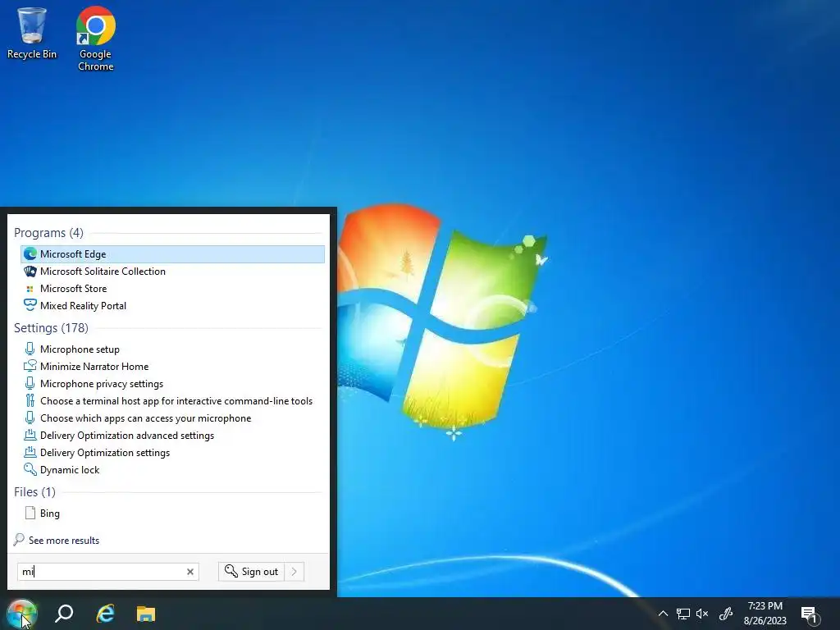Click the Settings (178) group header
This screenshot has height=630, width=840.
[x=51, y=327]
